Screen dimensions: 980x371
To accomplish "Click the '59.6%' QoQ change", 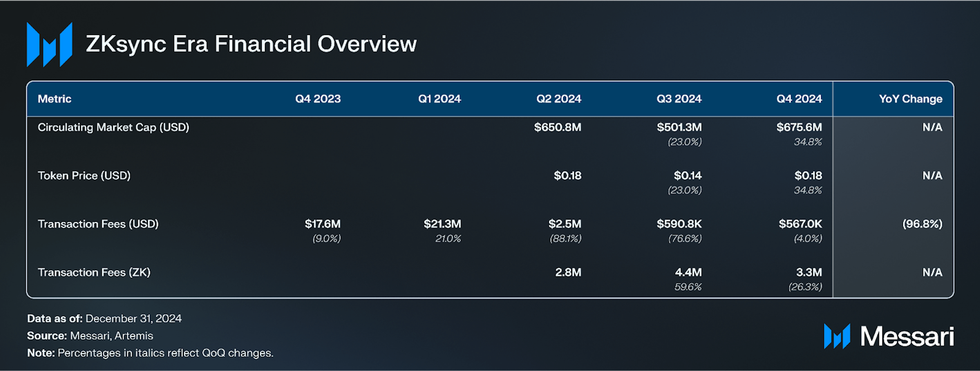I will (688, 287).
